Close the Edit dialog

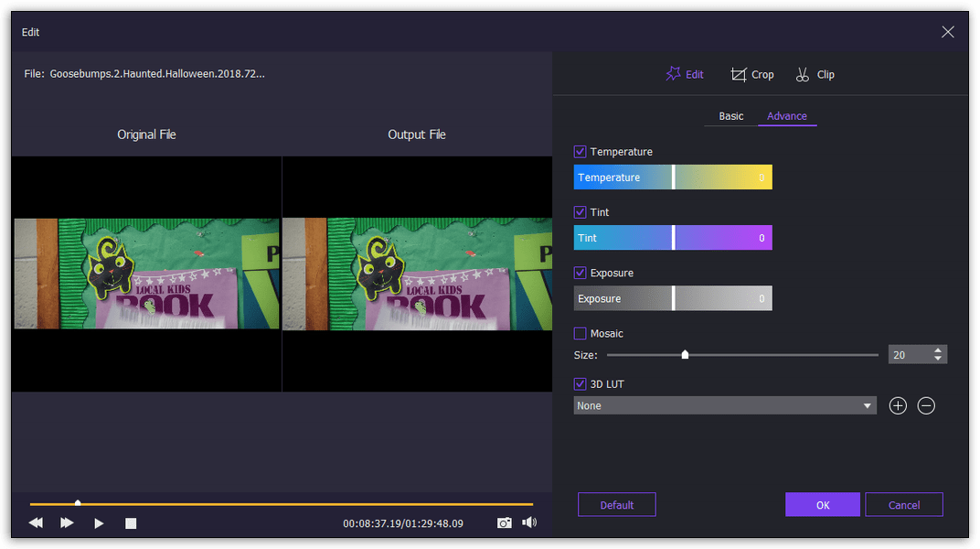click(x=948, y=32)
